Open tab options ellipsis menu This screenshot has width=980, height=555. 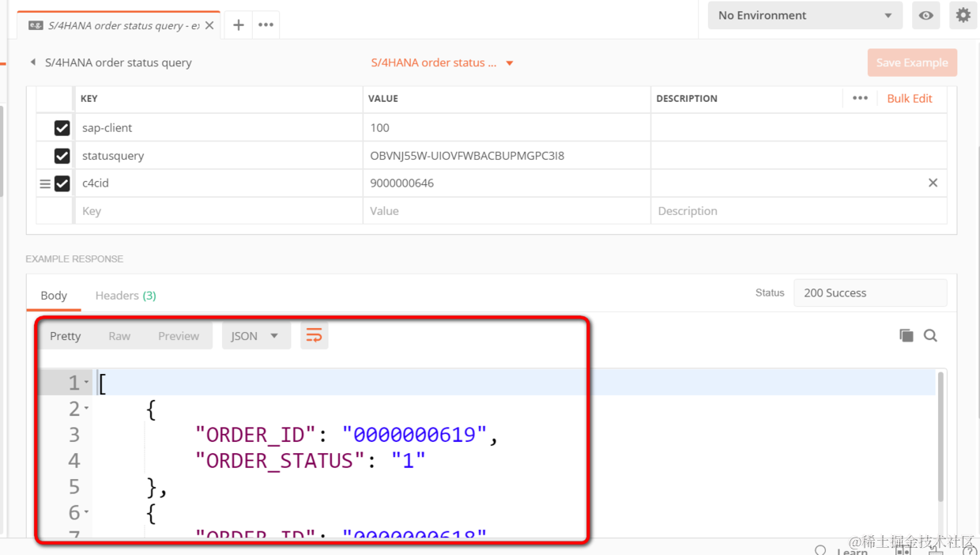266,25
